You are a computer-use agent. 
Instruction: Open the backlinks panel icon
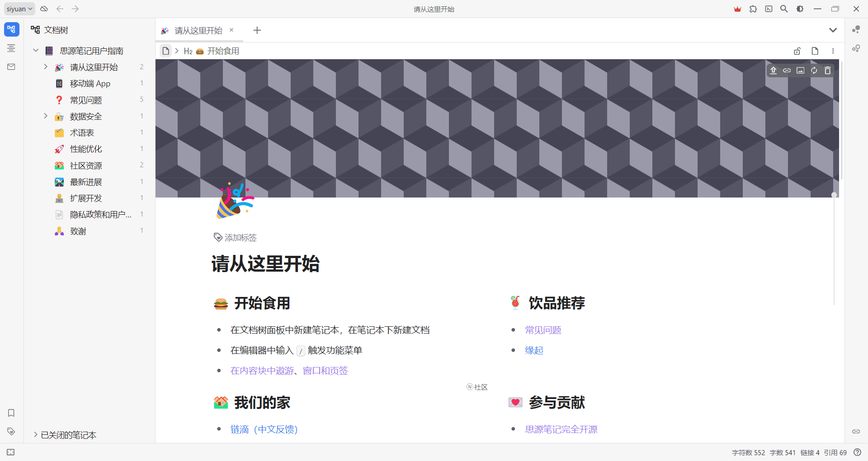(x=856, y=431)
